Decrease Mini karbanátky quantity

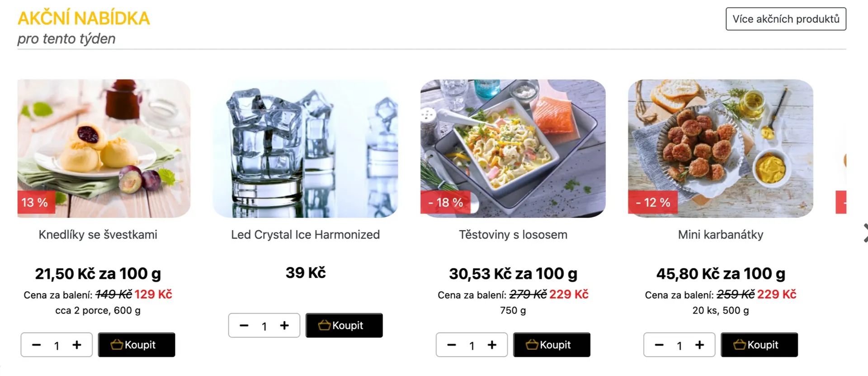point(659,345)
